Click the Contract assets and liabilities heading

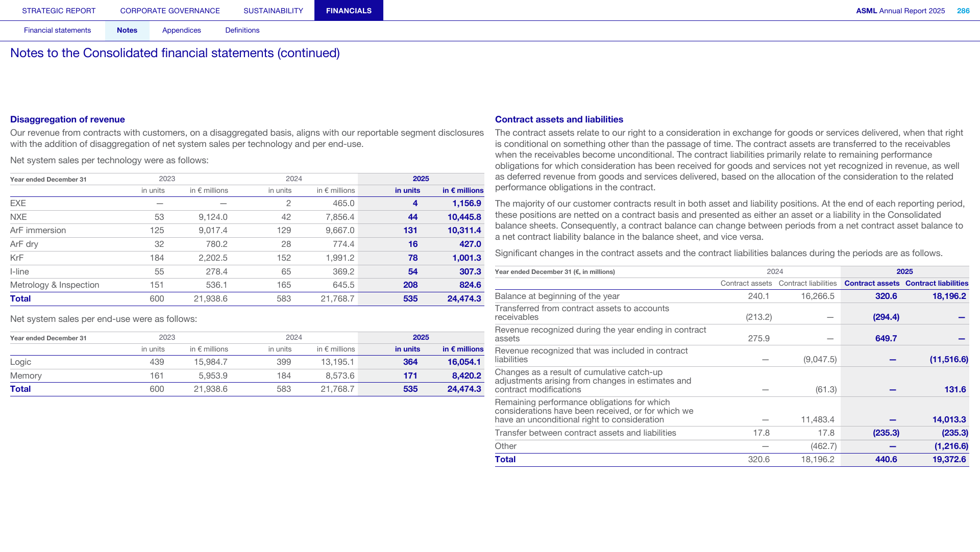click(x=559, y=119)
